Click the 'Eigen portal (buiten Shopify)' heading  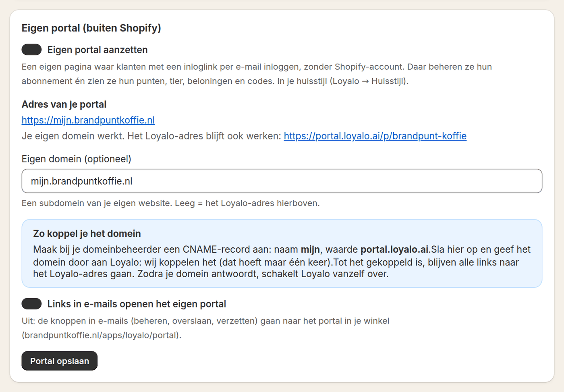[x=91, y=28]
